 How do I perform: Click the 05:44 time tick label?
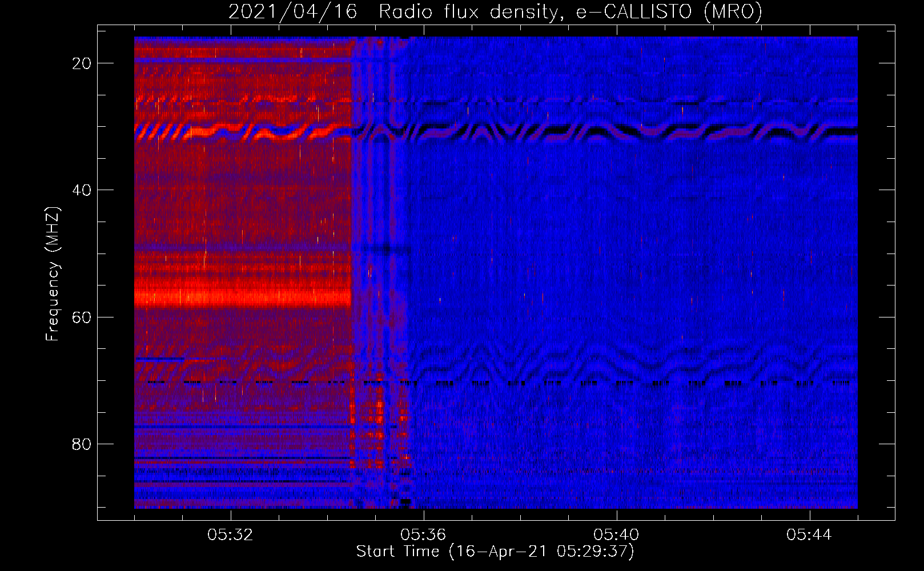[809, 535]
